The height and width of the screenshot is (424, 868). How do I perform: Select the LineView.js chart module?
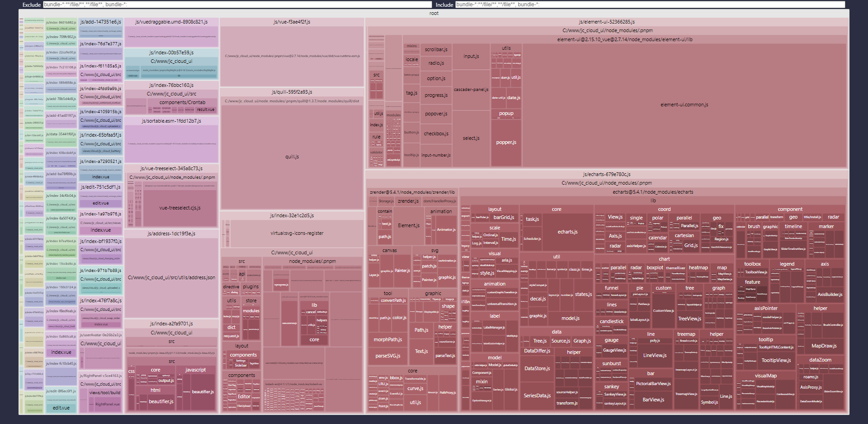655,355
